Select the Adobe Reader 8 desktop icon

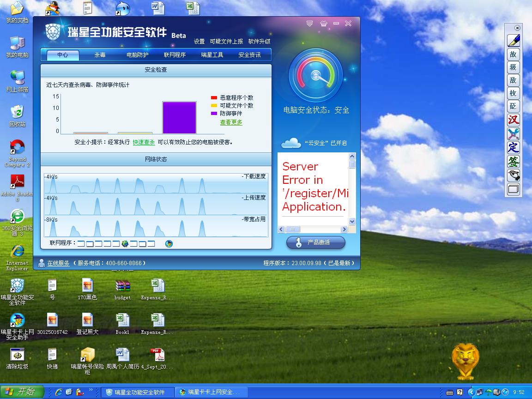pyautogui.click(x=17, y=188)
